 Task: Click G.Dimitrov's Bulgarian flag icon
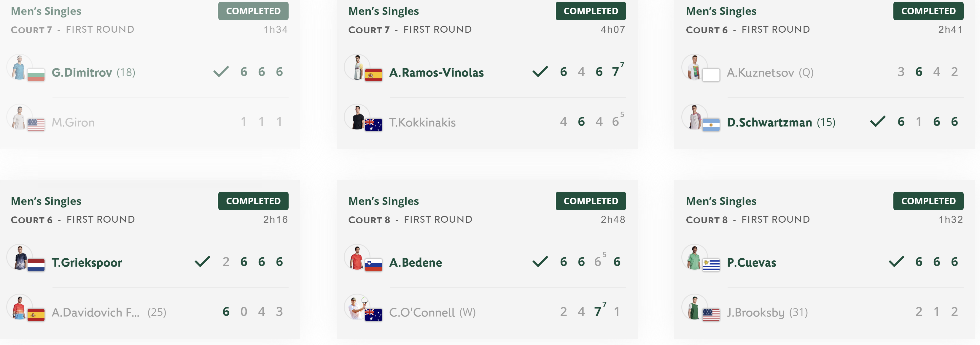point(36,75)
